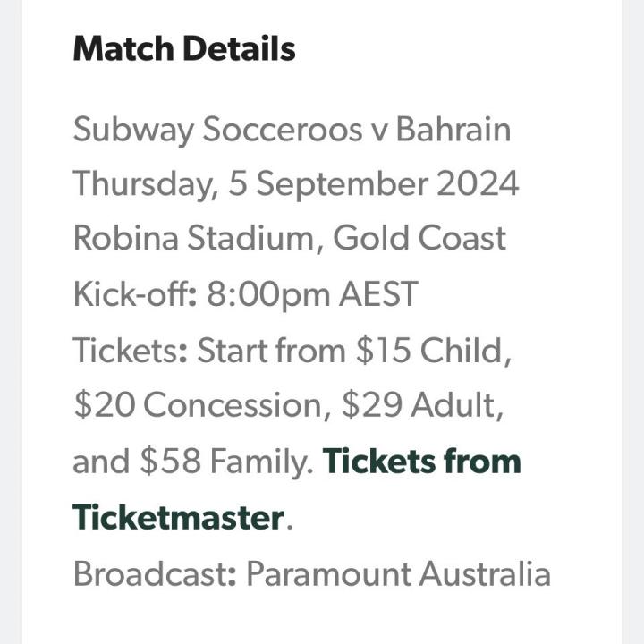Click the Match Details heading
The height and width of the screenshot is (644, 644).
coord(184,48)
